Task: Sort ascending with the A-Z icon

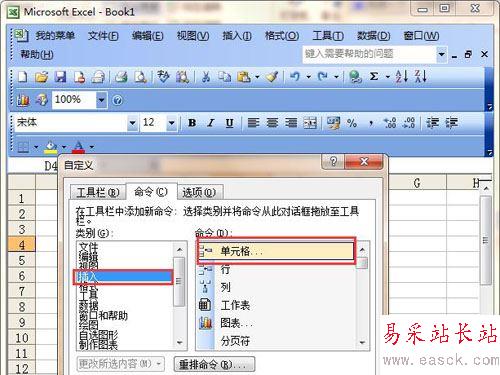Action: click(x=402, y=77)
